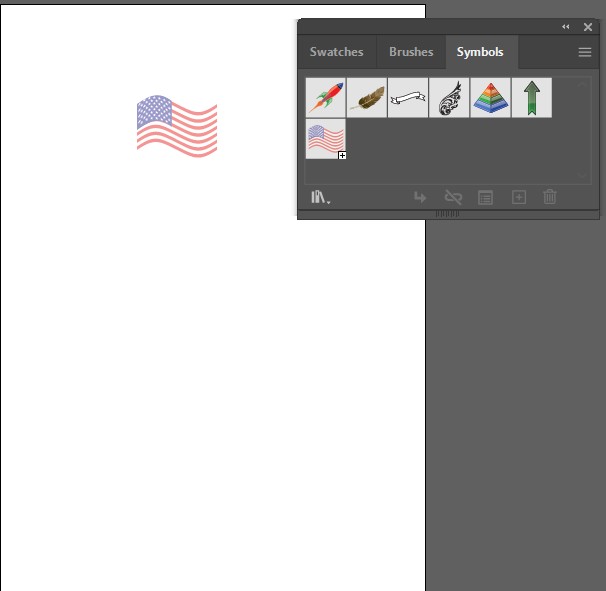
Task: Select the feather symbol
Action: 367,98
